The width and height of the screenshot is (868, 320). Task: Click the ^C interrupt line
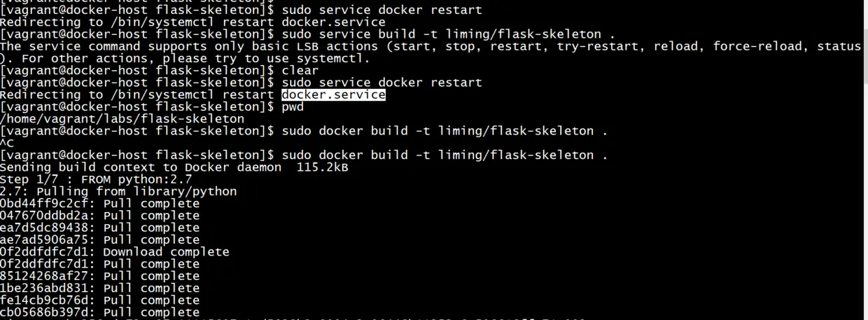[x=7, y=143]
